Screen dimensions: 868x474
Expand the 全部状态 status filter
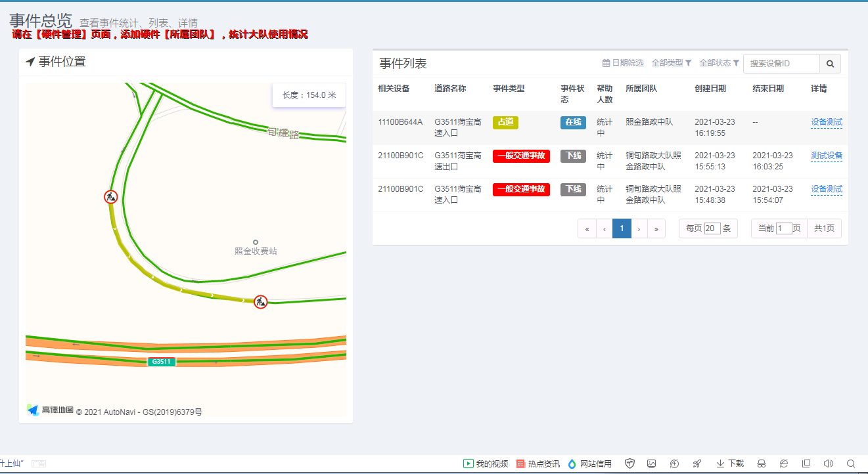719,63
